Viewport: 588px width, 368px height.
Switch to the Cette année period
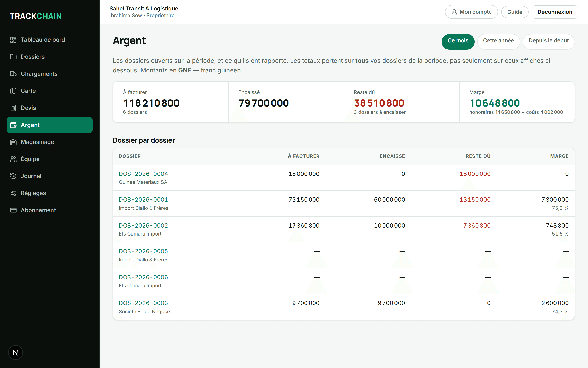(x=498, y=42)
